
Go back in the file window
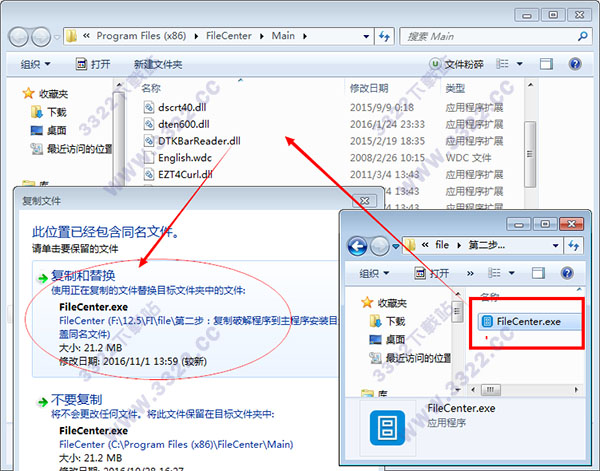click(x=357, y=246)
